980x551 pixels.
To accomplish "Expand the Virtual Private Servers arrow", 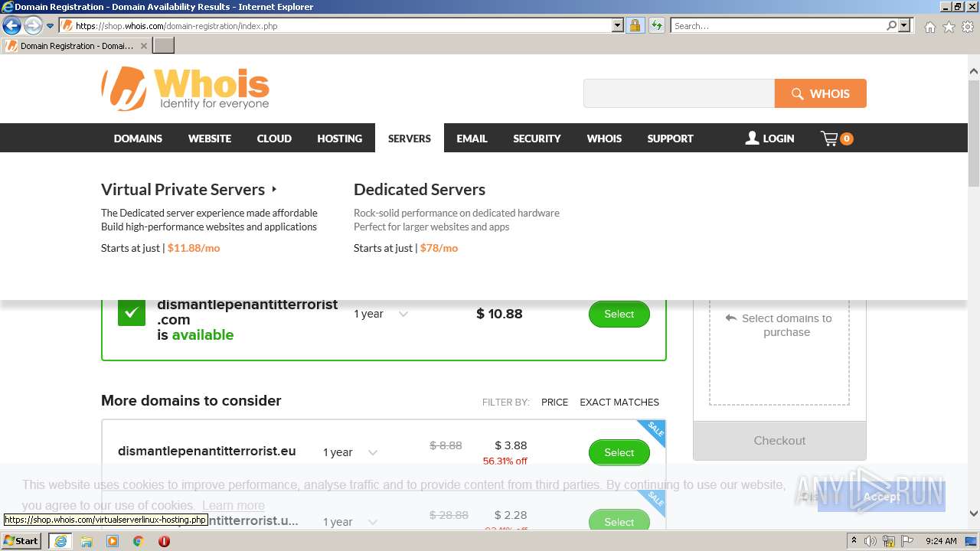I will pos(274,189).
